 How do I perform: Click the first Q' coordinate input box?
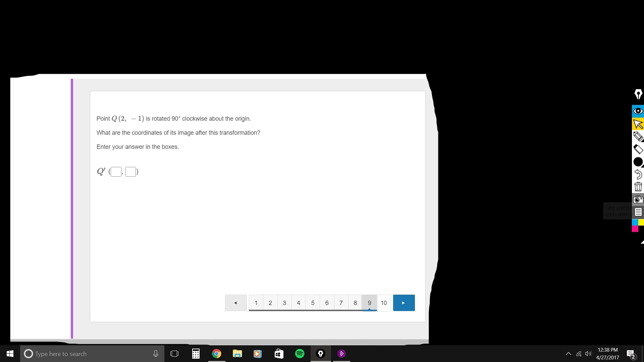point(116,172)
